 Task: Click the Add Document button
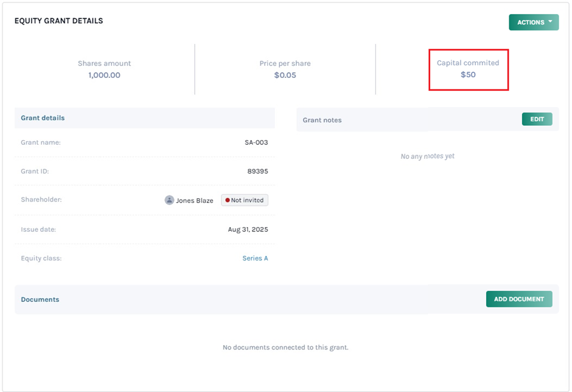[518, 299]
